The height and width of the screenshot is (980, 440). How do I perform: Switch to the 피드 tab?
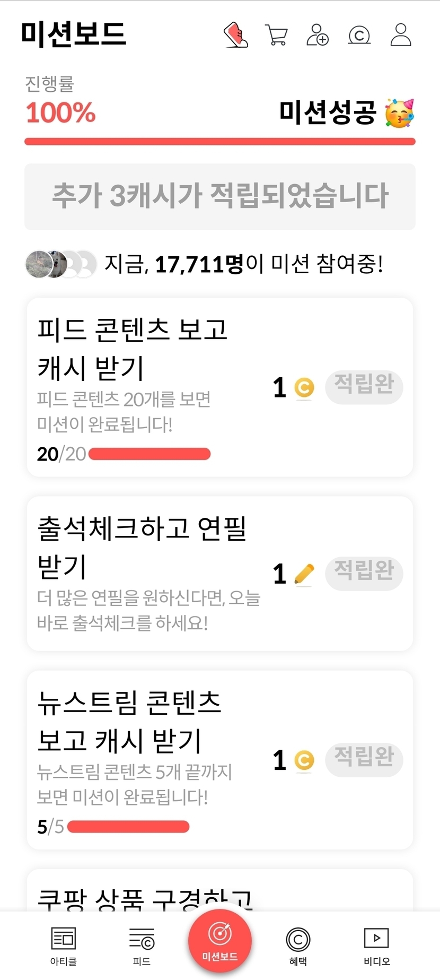[142, 946]
